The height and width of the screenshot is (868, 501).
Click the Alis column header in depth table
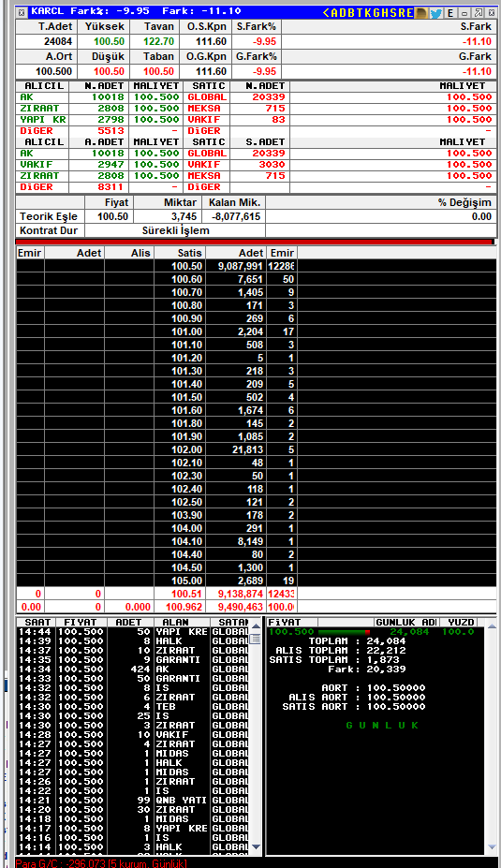pos(129,253)
